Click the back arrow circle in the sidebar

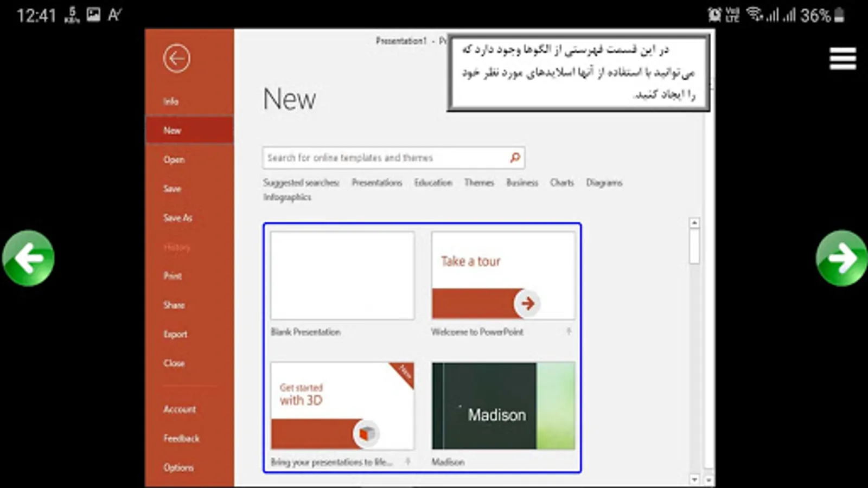pos(176,59)
